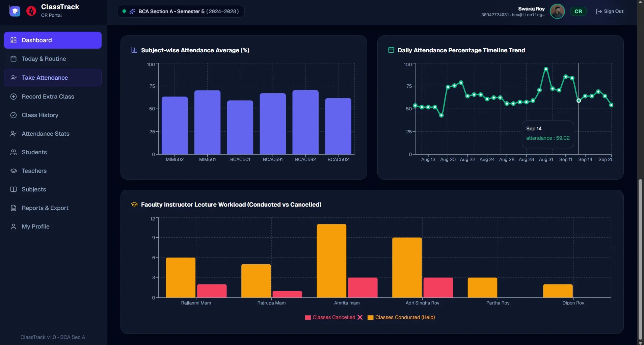
Task: Click the peak attendance point near Aug 31
Action: coord(546,69)
